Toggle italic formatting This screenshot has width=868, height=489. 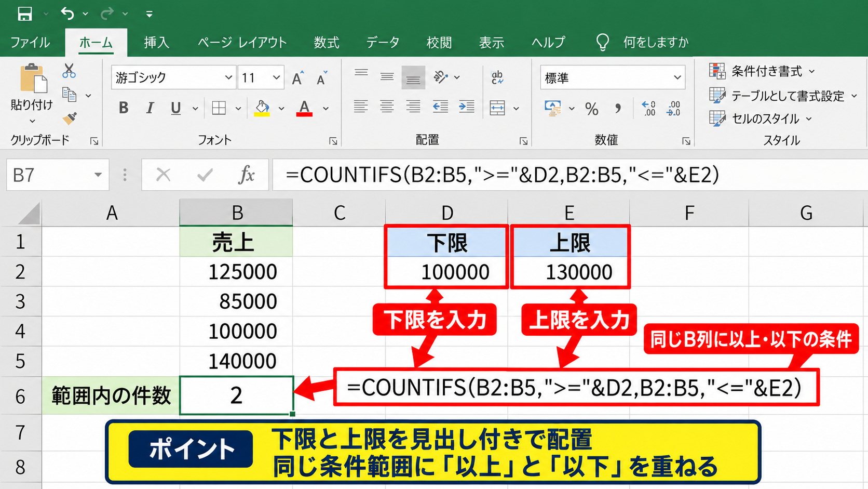tap(150, 108)
